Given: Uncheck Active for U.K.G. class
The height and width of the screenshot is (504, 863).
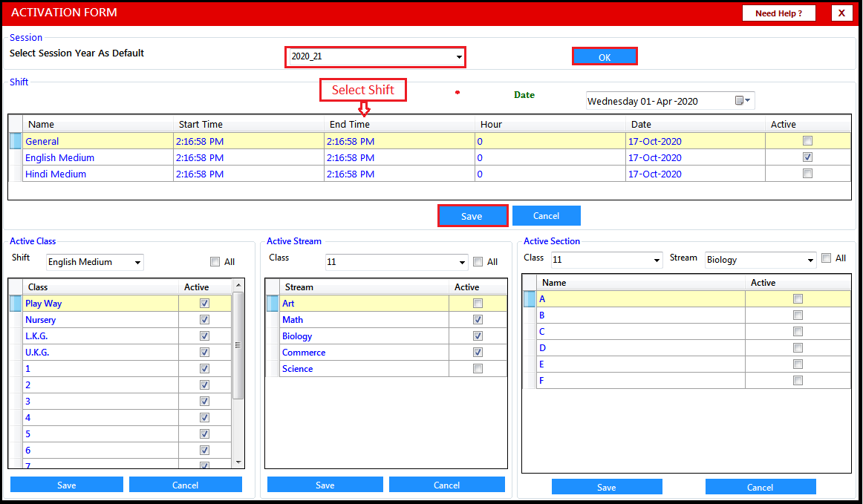Looking at the screenshot, I should click(205, 352).
